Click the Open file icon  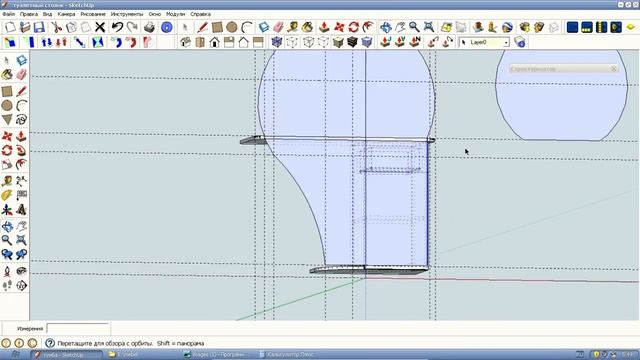click(x=25, y=27)
